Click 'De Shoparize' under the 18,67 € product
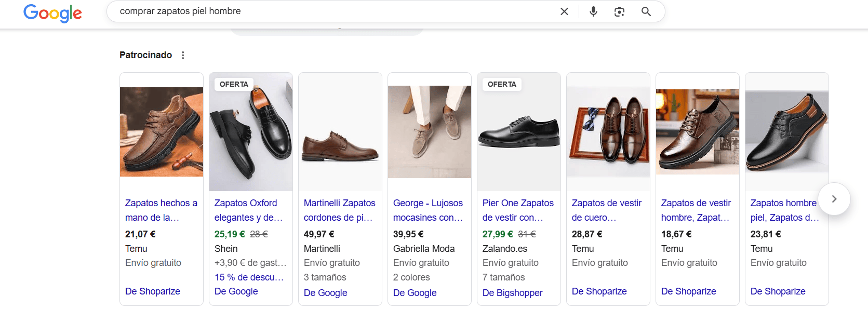Viewport: 868px width, 322px height. (x=689, y=291)
